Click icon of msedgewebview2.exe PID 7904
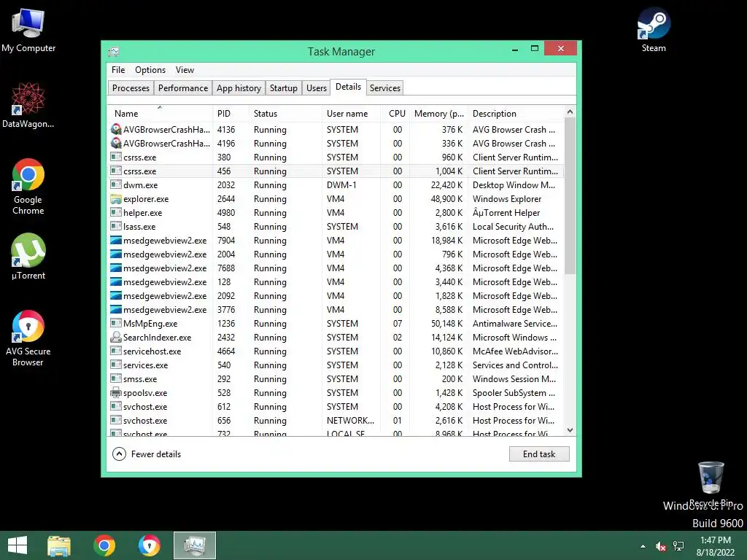The image size is (747, 560). (116, 240)
